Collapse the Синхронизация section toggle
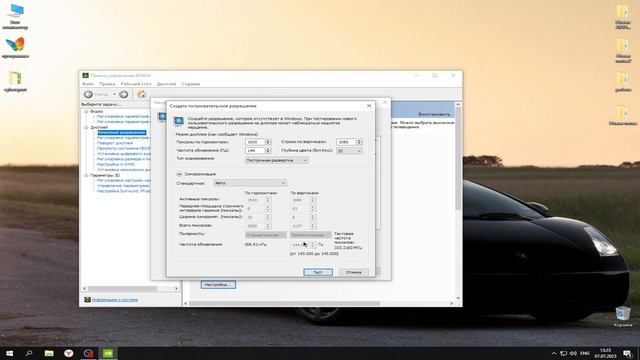 tap(179, 174)
